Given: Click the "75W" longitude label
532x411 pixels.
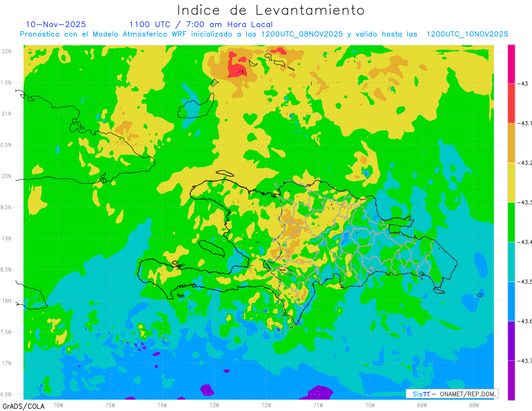Looking at the screenshot, I should click(x=110, y=405).
